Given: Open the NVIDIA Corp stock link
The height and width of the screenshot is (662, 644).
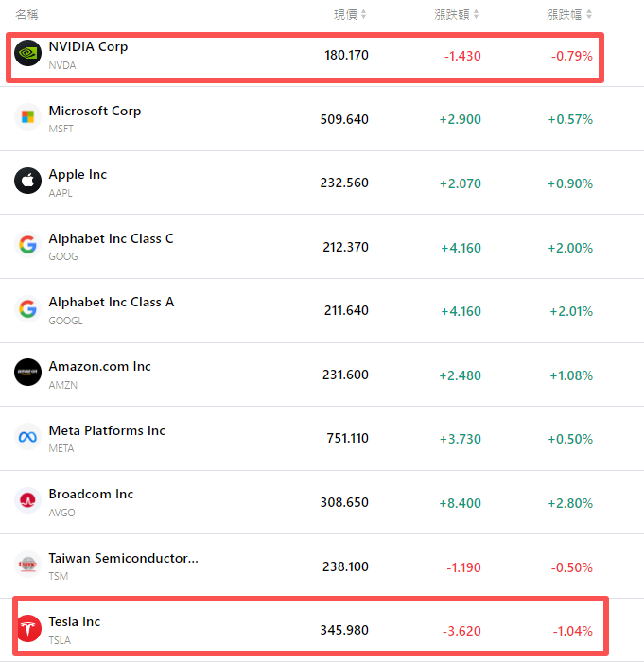Looking at the screenshot, I should click(88, 46).
